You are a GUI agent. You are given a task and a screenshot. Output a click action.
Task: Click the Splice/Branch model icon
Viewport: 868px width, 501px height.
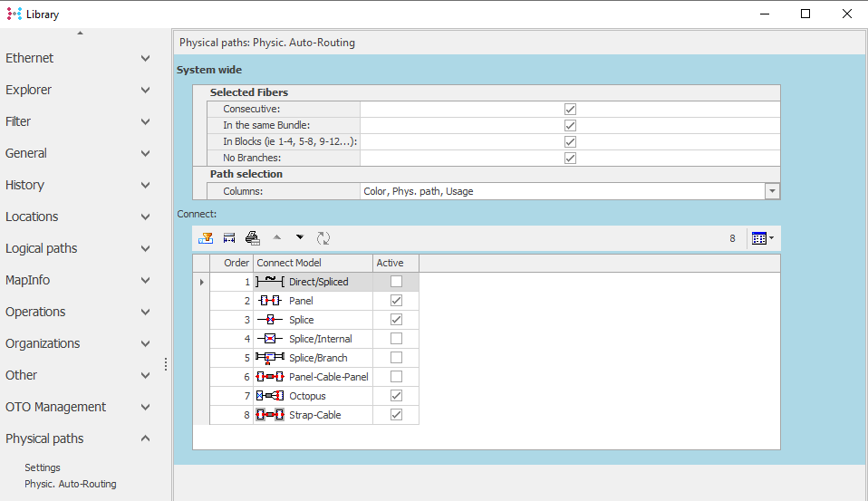[270, 358]
